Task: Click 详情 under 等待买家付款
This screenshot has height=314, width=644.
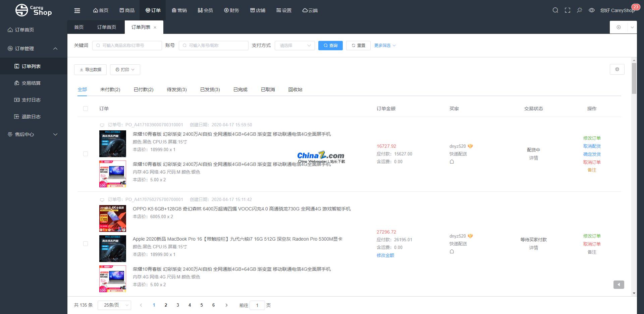Action: click(534, 248)
